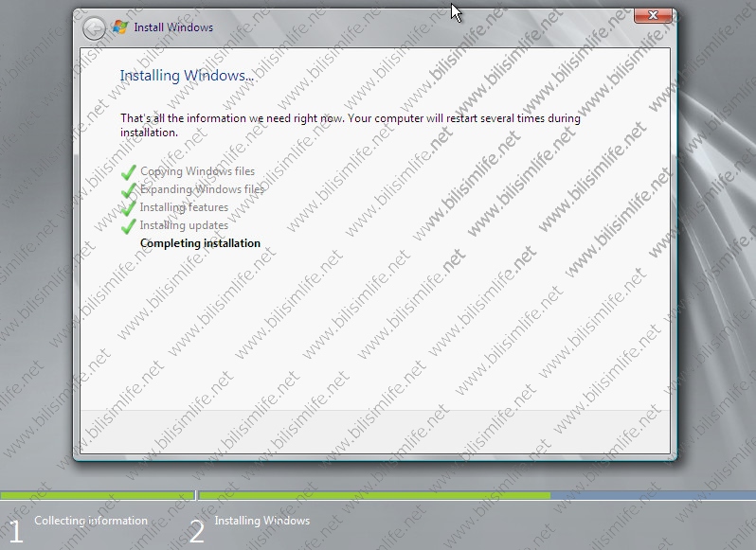Select the 'Expanding Windows files' step text

point(202,189)
